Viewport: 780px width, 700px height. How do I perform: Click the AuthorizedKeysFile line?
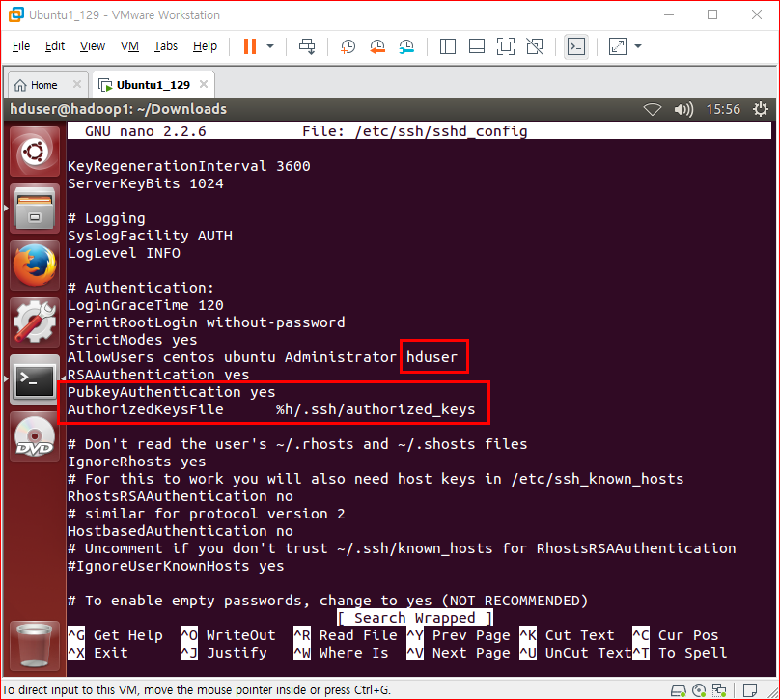coord(271,409)
